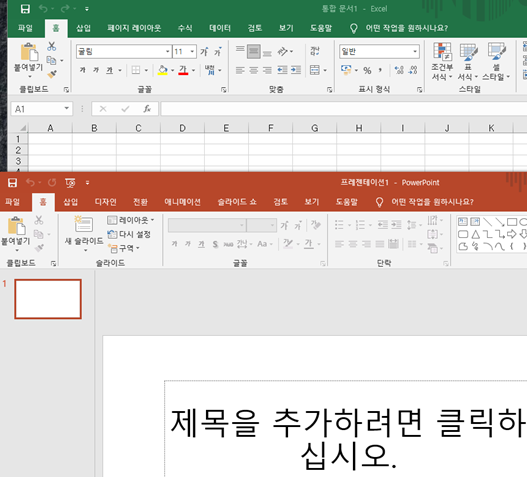Select slide 1 thumbnail in PowerPoint

pos(48,299)
